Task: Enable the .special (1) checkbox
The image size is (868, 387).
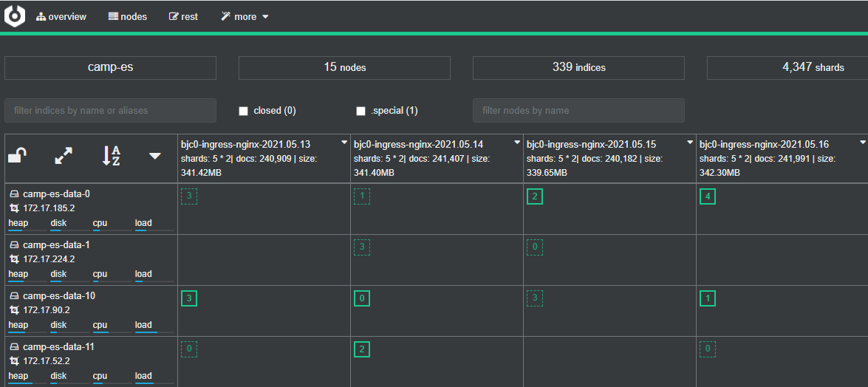Action: click(x=361, y=111)
